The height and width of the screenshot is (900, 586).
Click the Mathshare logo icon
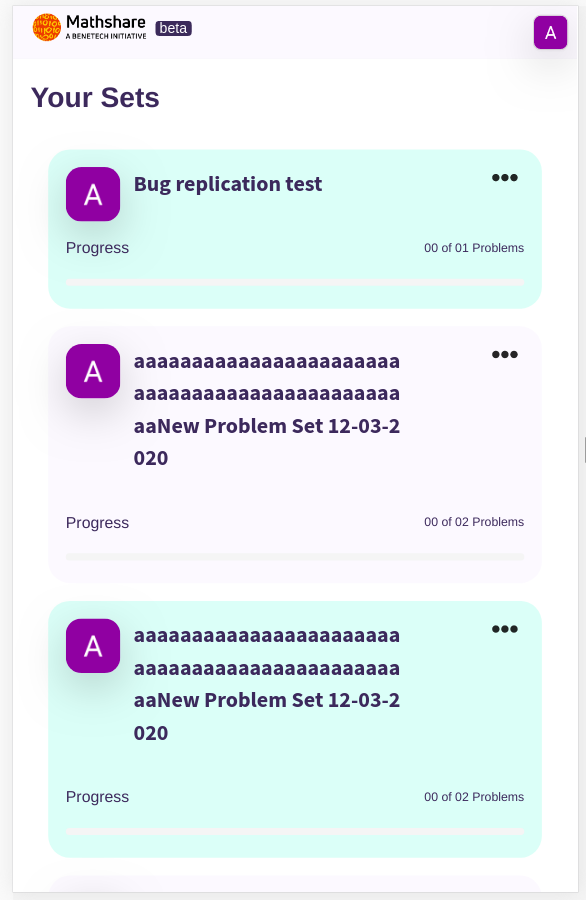coord(44,27)
